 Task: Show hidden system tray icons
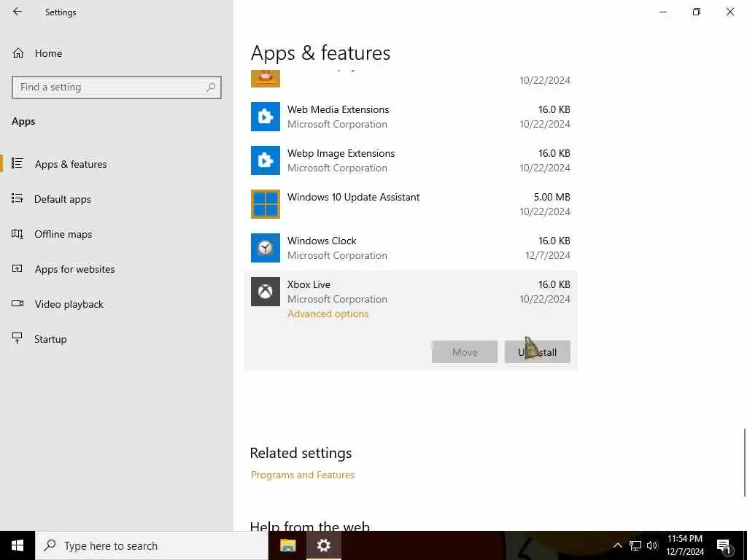coord(617,545)
